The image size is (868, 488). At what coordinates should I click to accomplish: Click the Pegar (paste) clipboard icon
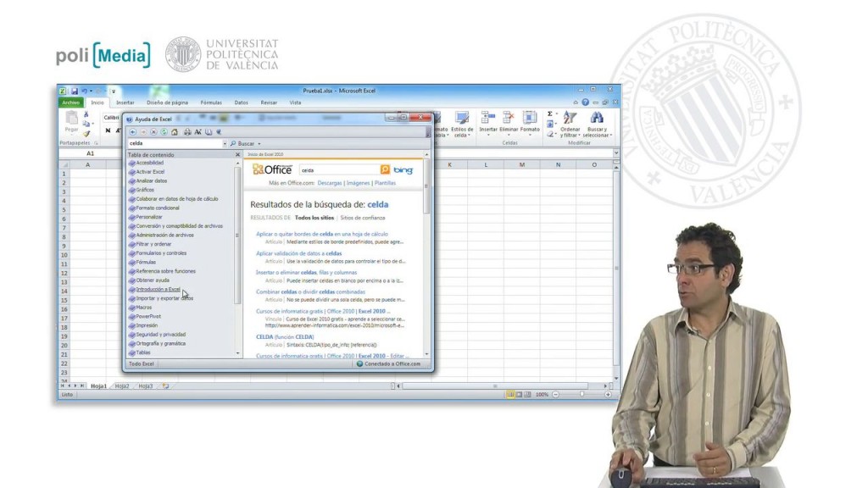pos(71,118)
